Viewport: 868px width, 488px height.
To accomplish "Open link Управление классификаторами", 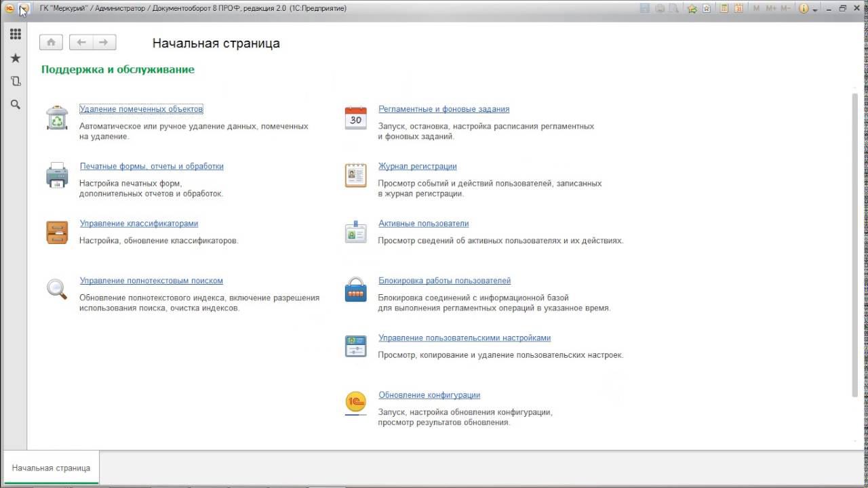I will point(139,223).
